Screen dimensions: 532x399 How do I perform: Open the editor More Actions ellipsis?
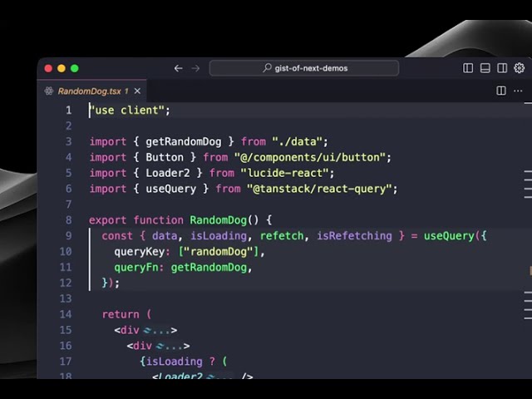[x=518, y=91]
